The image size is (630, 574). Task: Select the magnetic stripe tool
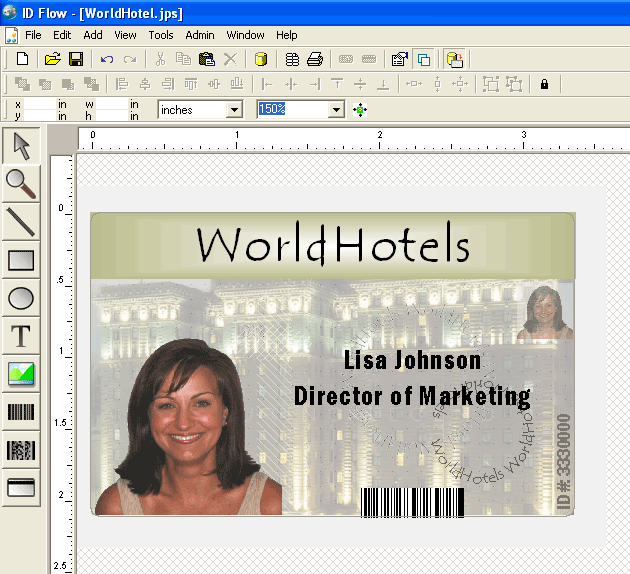click(21, 488)
